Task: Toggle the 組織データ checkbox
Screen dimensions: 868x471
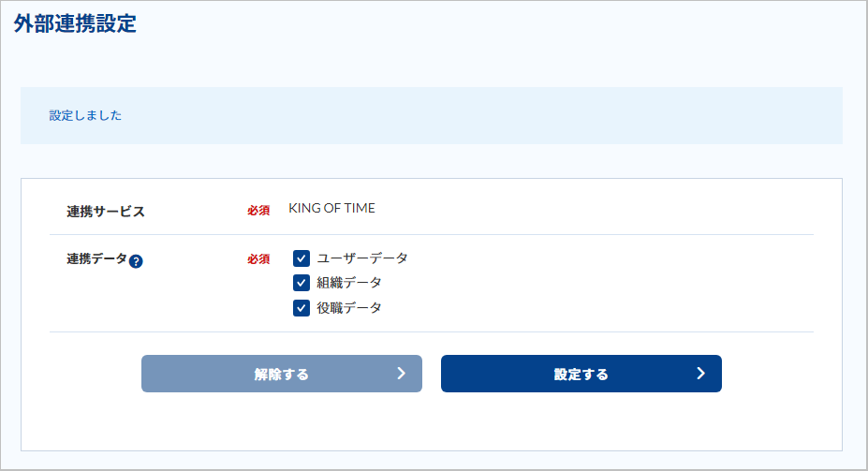Action: (302, 283)
